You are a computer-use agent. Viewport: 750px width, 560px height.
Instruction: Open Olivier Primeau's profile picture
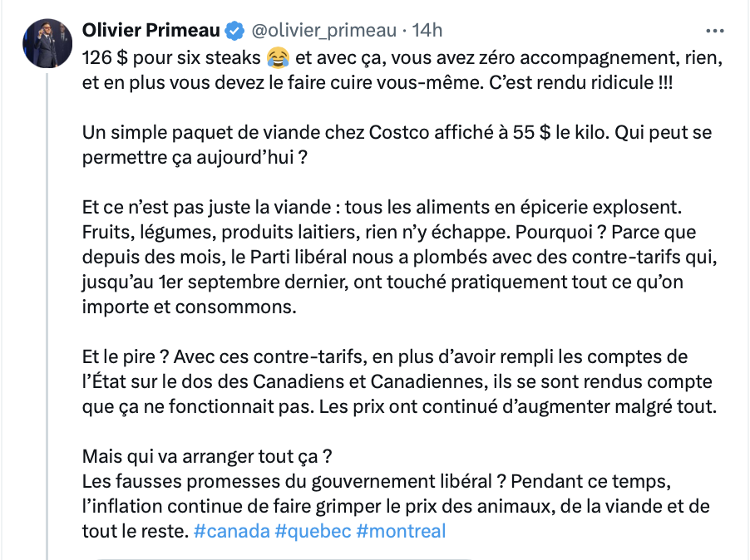coord(47,43)
